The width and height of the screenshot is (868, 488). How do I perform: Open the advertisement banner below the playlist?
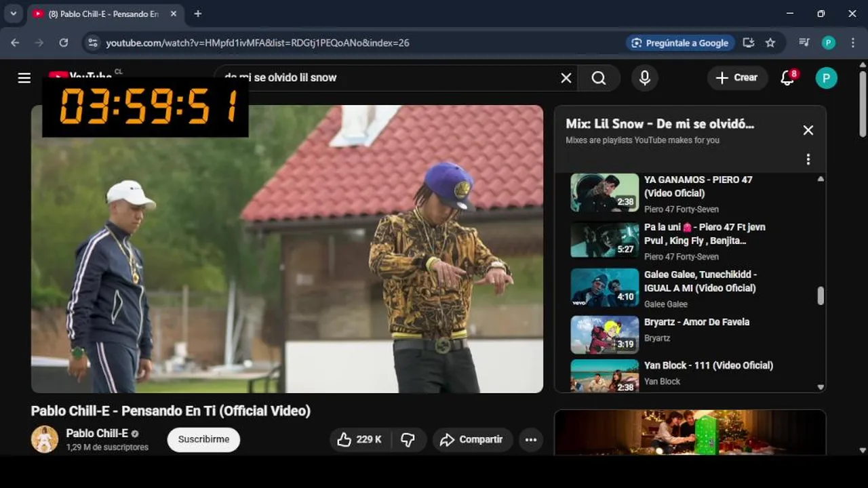pos(690,432)
